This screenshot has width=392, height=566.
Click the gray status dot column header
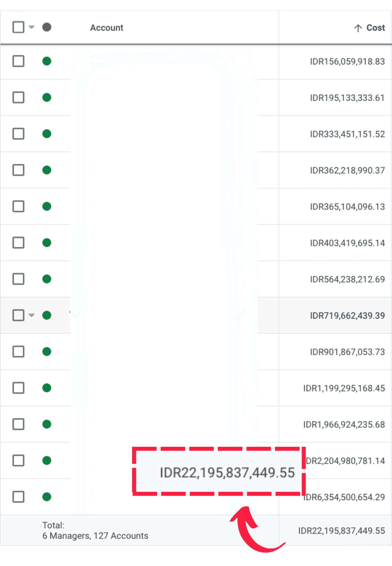click(47, 27)
